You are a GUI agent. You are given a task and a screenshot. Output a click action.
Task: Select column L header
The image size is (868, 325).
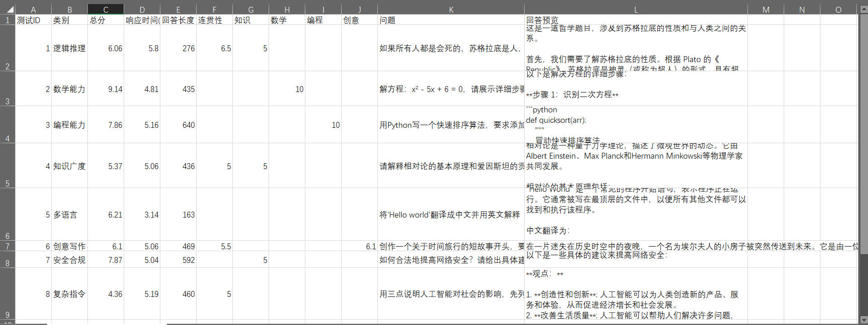pyautogui.click(x=636, y=10)
